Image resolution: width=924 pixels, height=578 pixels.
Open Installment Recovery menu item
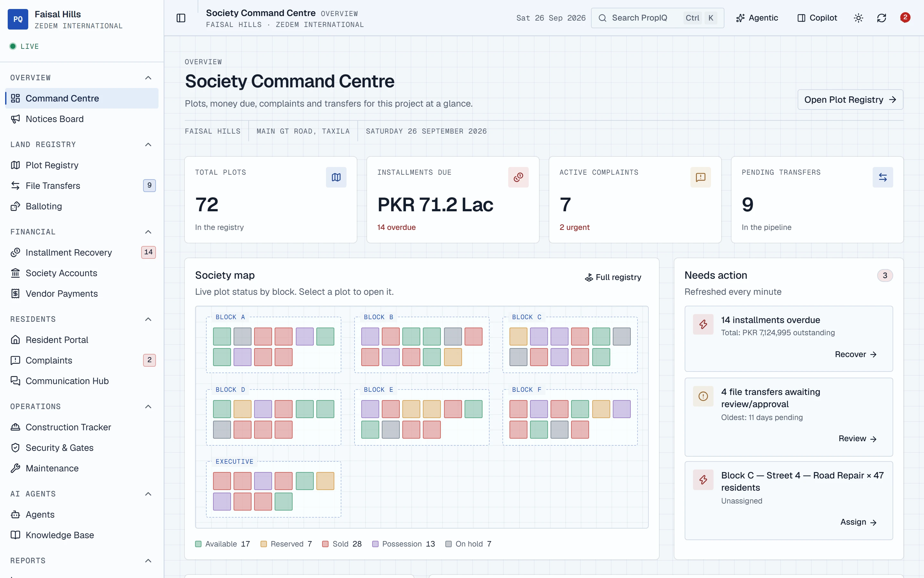(82, 253)
